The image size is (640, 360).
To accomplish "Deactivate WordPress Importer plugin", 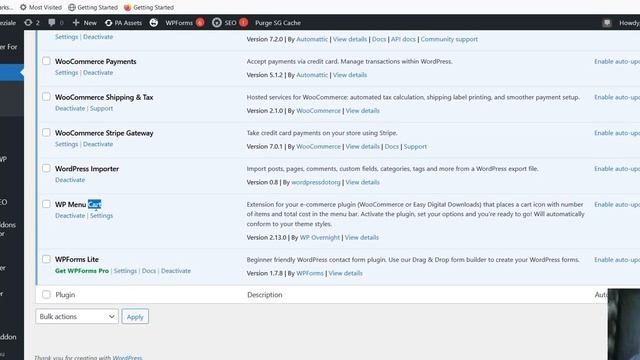I will point(70,180).
